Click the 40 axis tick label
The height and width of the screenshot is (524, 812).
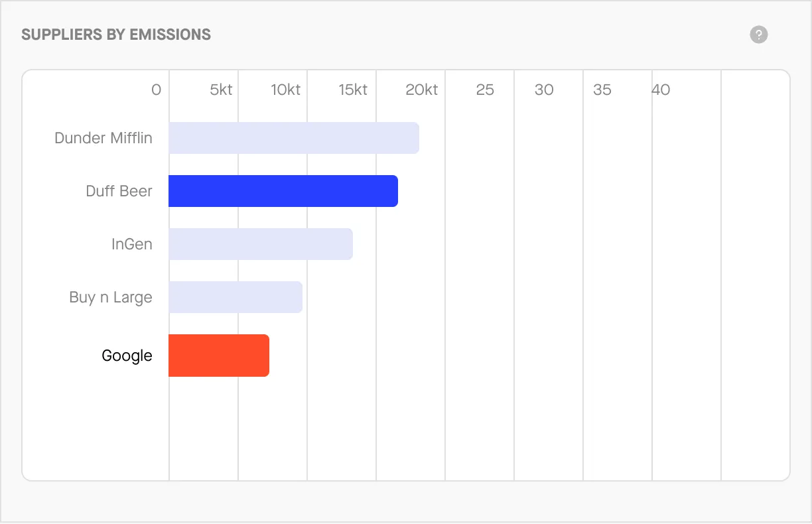661,90
